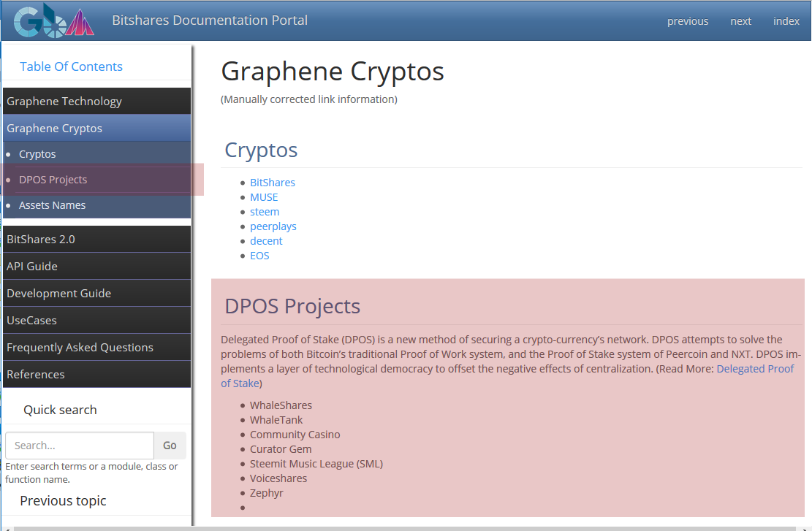Open the MUSE crypto link
The width and height of the screenshot is (812, 531).
(264, 197)
